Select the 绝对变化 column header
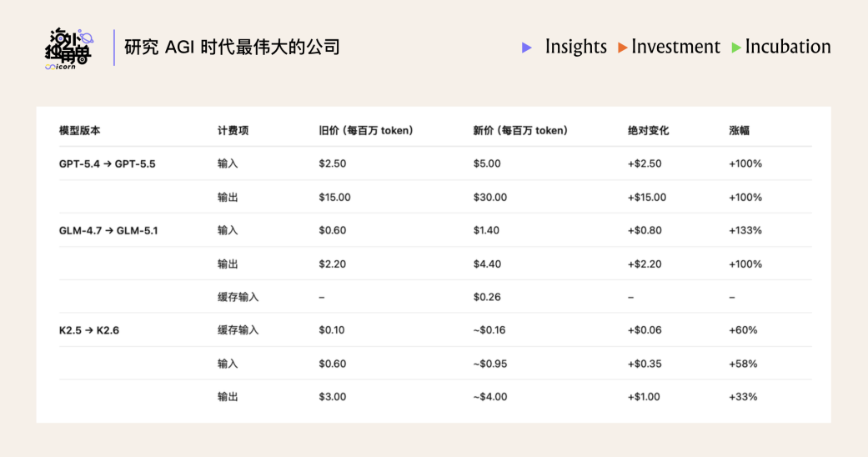 pyautogui.click(x=649, y=131)
